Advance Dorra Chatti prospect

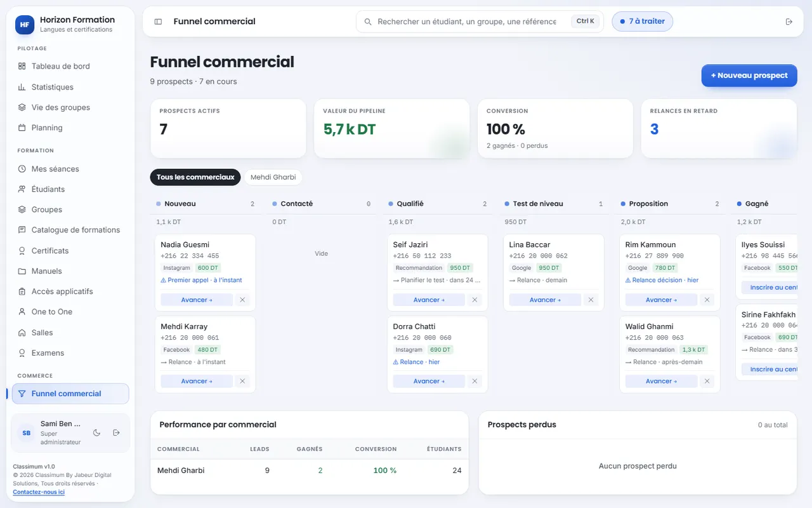(x=429, y=381)
